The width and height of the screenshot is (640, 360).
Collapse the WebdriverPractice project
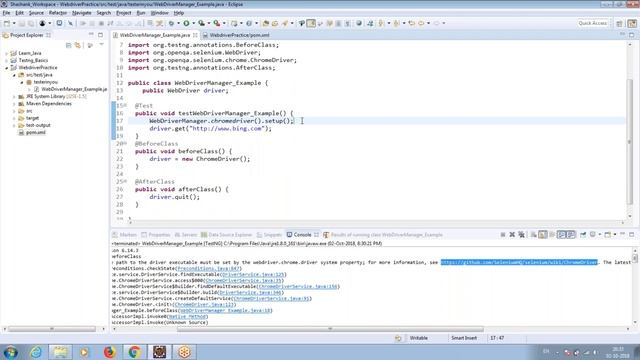click(7, 68)
